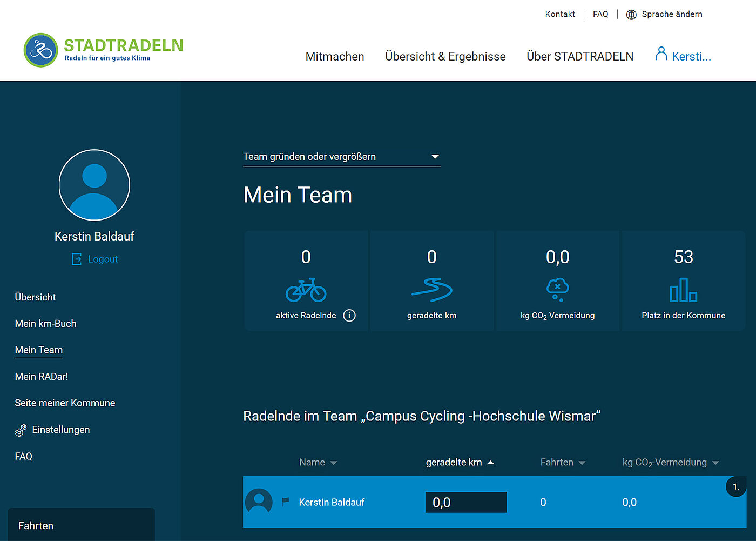
Task: Click the Mein Team heading
Action: 298,195
